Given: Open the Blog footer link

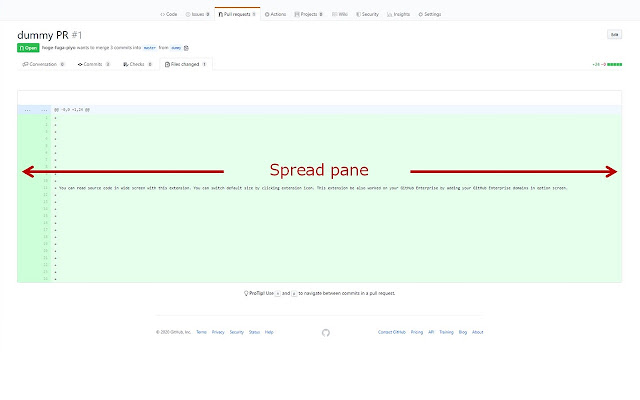Looking at the screenshot, I should pyautogui.click(x=462, y=332).
